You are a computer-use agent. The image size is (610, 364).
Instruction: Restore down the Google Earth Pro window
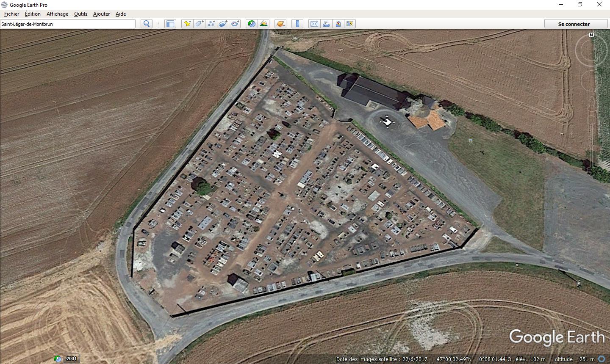(580, 5)
